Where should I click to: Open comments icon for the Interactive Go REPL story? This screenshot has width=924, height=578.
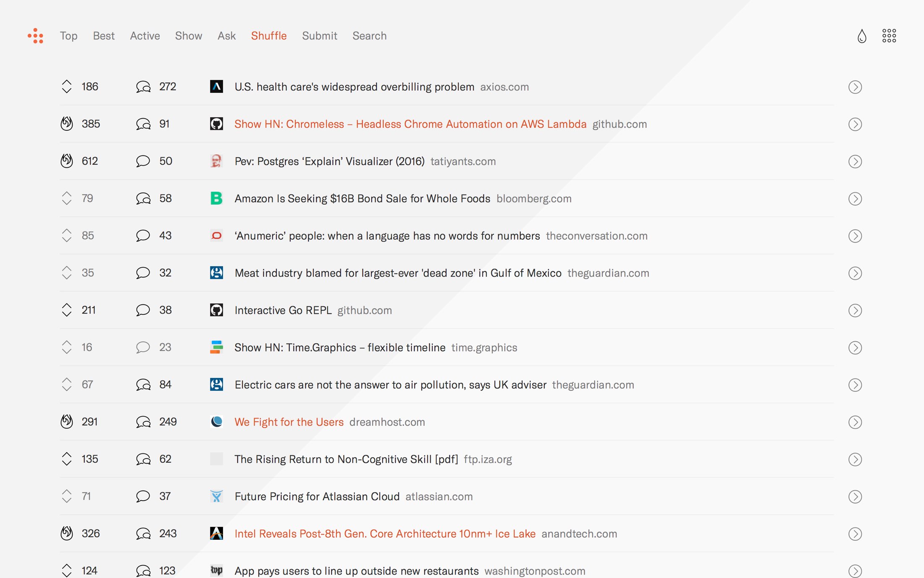(143, 310)
